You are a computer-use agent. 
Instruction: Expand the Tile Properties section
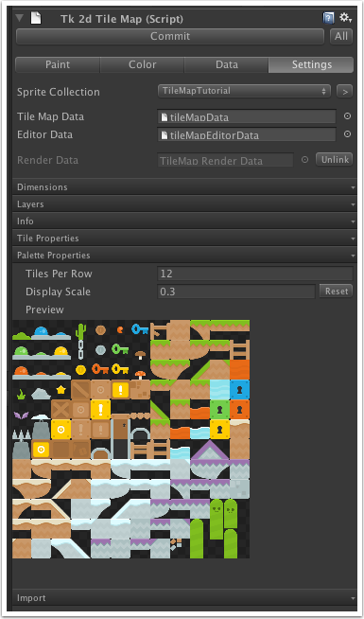pyautogui.click(x=184, y=239)
